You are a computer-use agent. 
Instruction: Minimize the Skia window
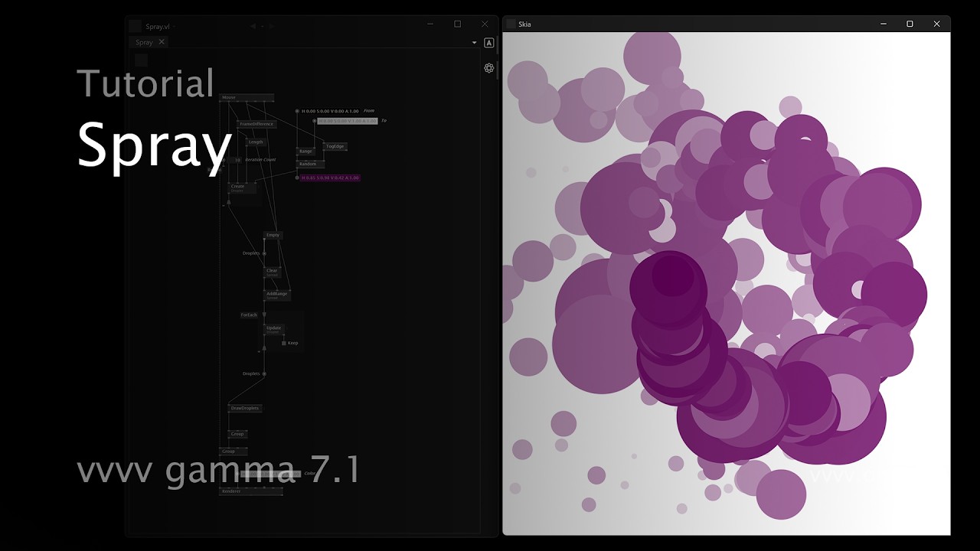884,24
